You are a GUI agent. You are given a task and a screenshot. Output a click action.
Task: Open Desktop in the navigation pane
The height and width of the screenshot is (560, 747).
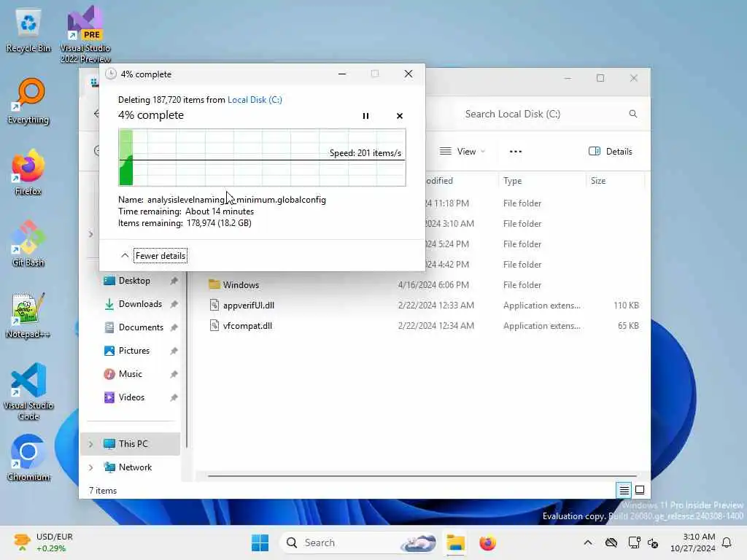click(134, 281)
